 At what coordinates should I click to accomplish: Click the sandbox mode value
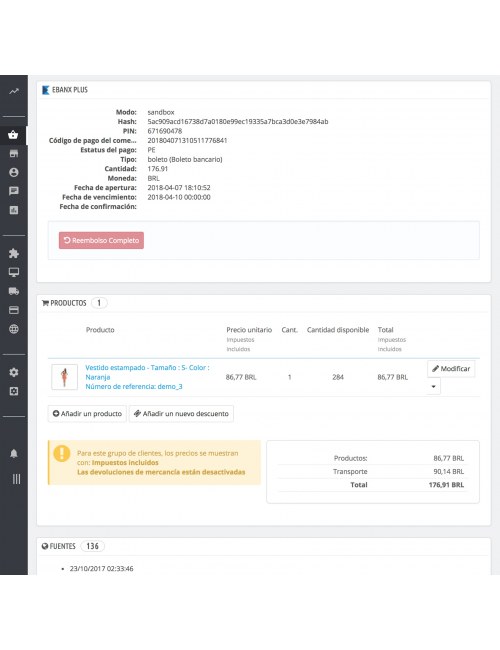click(161, 112)
